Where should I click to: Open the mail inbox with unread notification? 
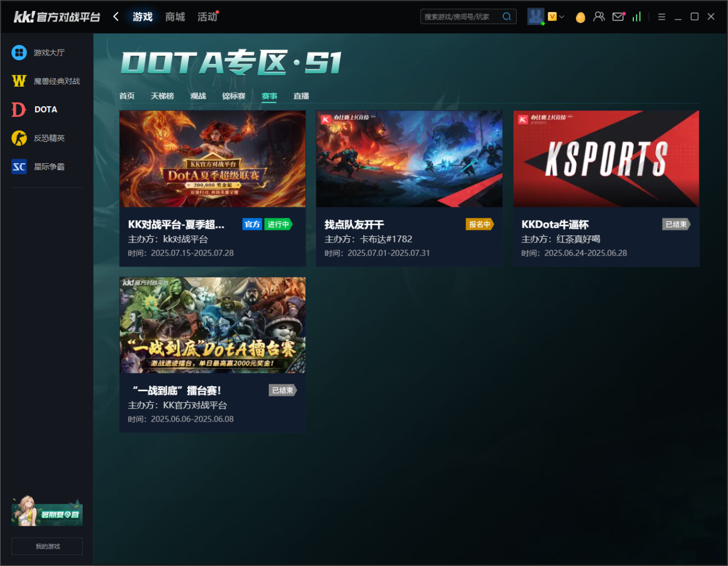click(618, 17)
